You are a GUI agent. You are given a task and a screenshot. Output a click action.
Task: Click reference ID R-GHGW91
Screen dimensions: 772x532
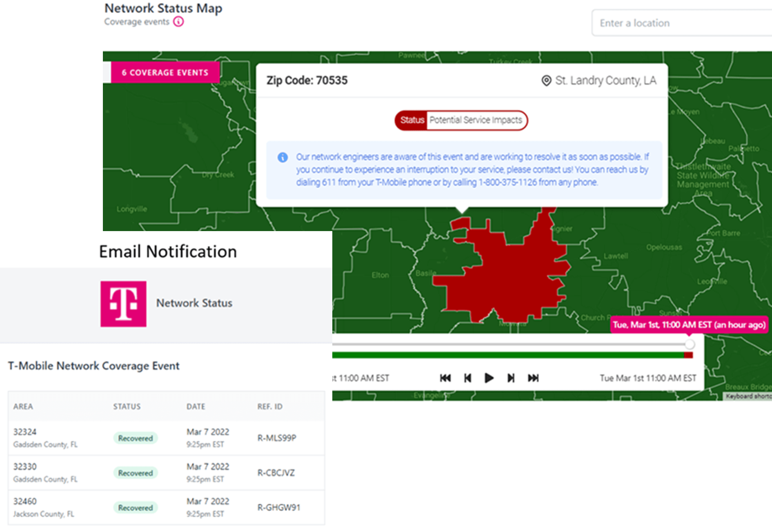point(279,508)
